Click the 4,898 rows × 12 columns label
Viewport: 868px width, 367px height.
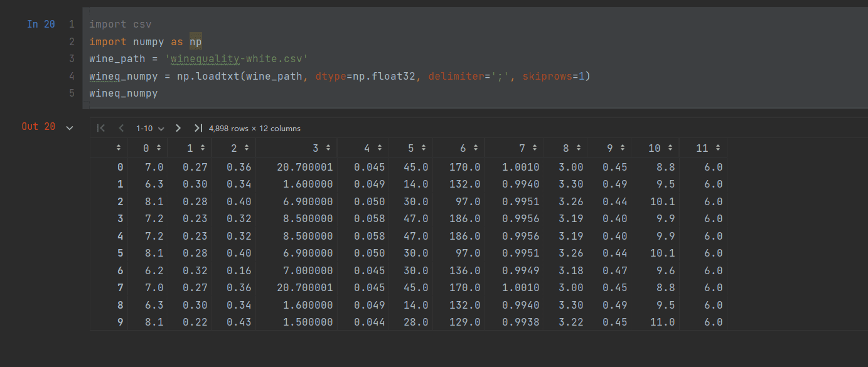tap(255, 128)
